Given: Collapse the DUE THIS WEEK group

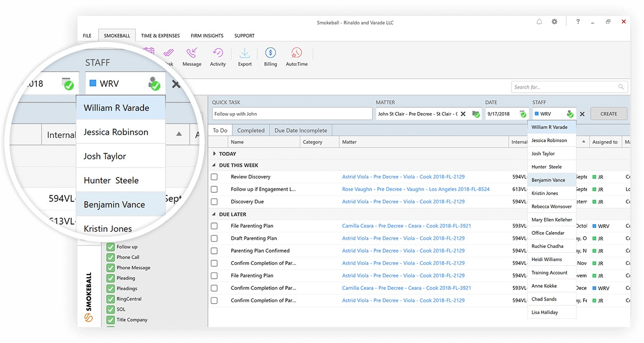Looking at the screenshot, I should (214, 165).
